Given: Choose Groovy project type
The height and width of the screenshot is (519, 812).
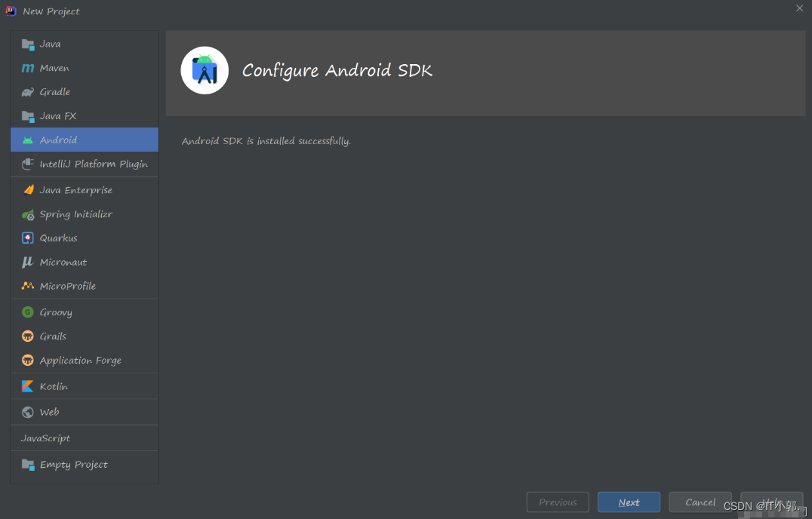Looking at the screenshot, I should 56,312.
